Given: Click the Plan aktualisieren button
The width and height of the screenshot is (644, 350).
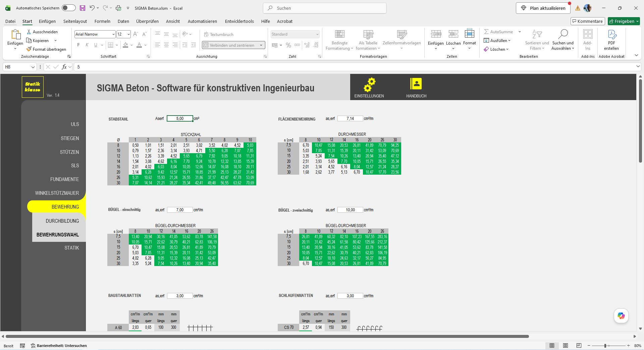Looking at the screenshot, I should click(543, 8).
